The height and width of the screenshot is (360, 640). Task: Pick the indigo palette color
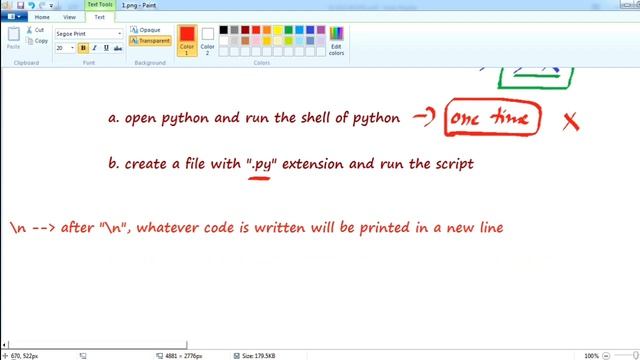pos(310,30)
